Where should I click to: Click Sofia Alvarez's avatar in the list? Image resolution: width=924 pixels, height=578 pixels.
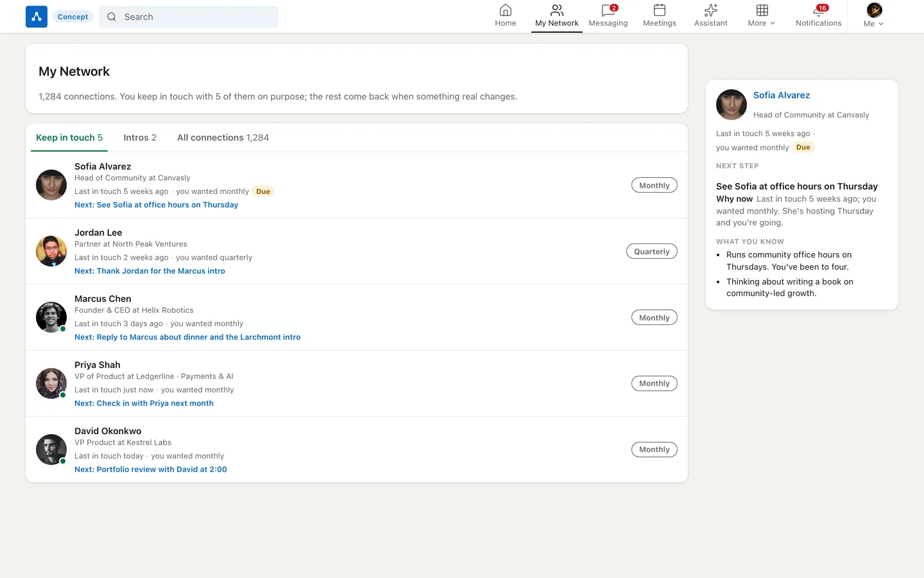(x=51, y=185)
